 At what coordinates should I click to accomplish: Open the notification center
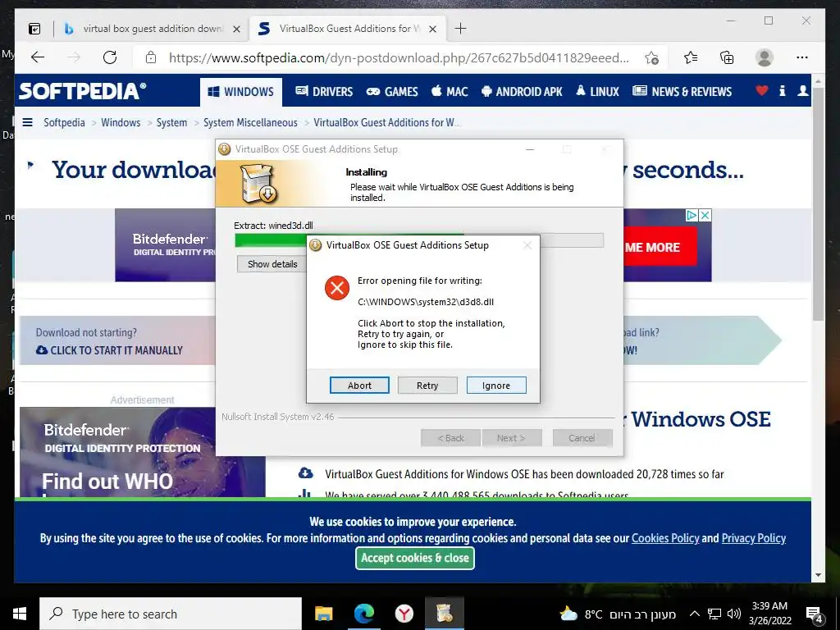click(x=814, y=614)
